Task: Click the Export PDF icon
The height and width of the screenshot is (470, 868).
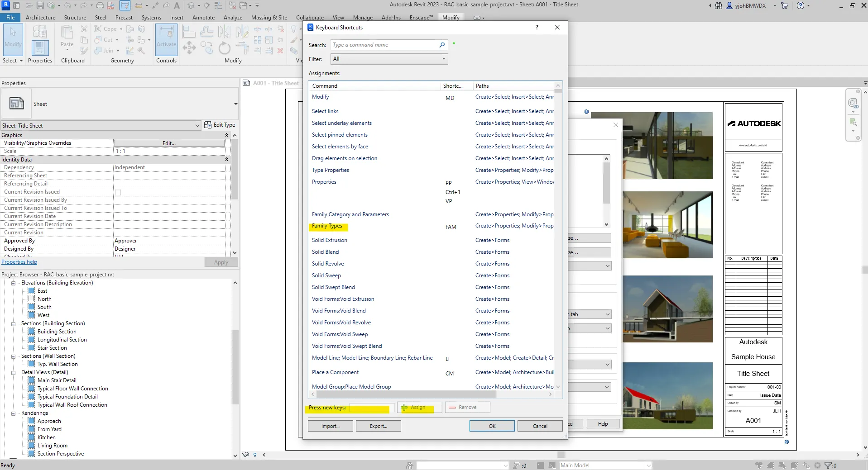Action: [111, 5]
